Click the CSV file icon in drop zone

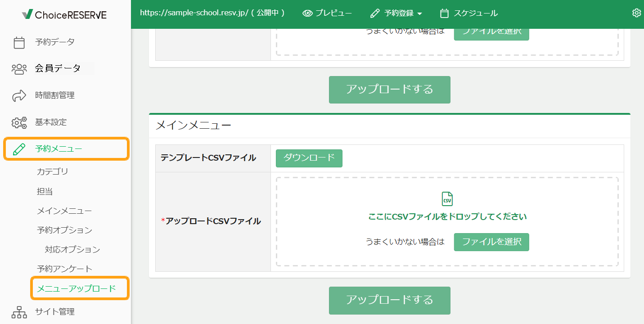click(447, 198)
